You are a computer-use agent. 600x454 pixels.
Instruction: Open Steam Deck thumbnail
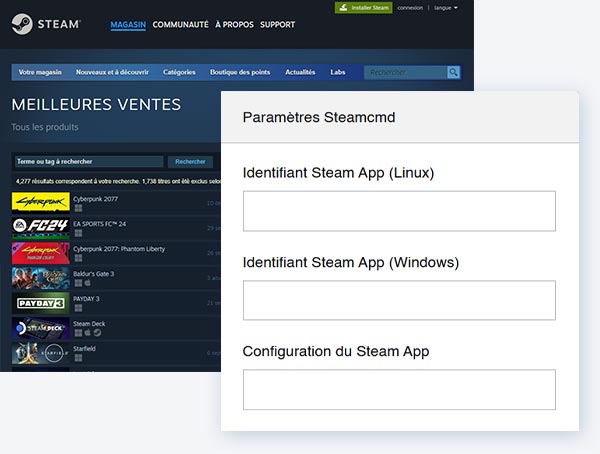click(x=41, y=327)
